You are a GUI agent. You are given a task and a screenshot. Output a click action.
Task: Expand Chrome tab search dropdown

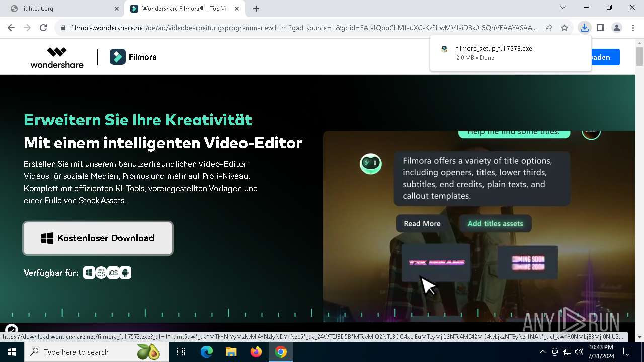coord(563,8)
